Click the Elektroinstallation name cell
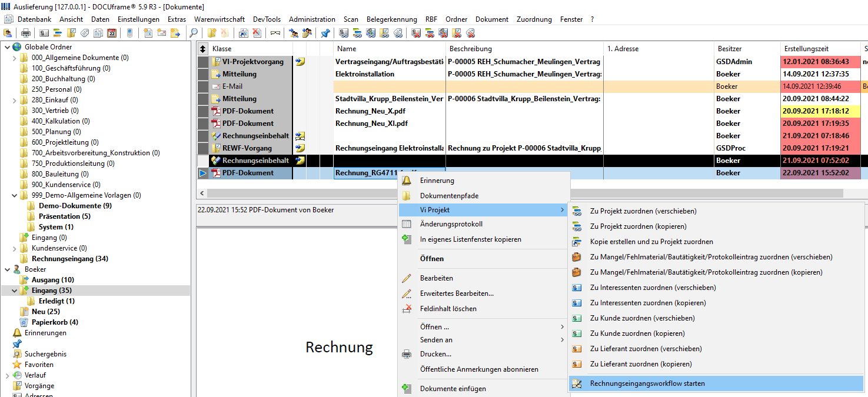 click(390, 74)
